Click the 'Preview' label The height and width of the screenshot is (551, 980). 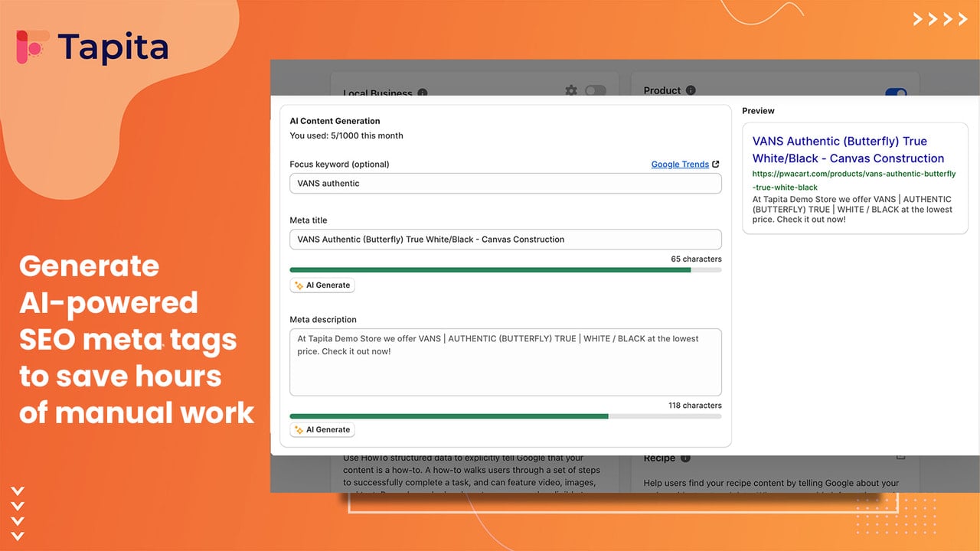point(758,111)
